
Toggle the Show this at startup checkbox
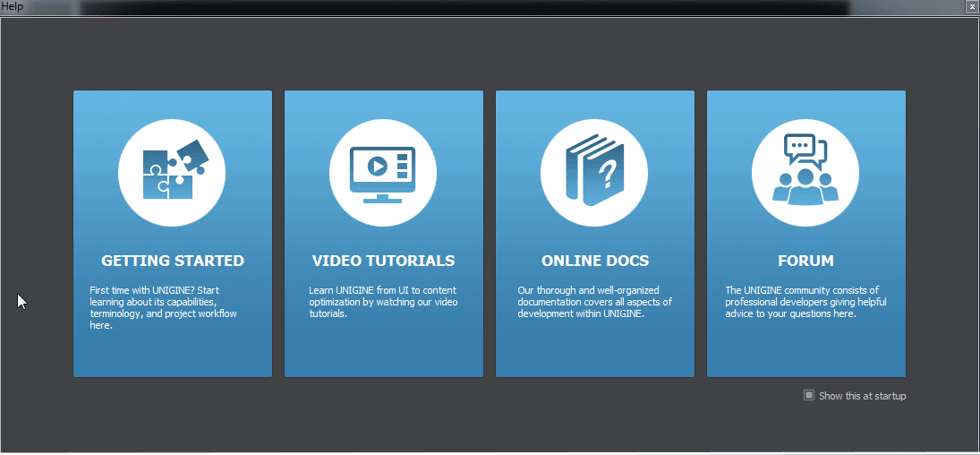click(809, 396)
